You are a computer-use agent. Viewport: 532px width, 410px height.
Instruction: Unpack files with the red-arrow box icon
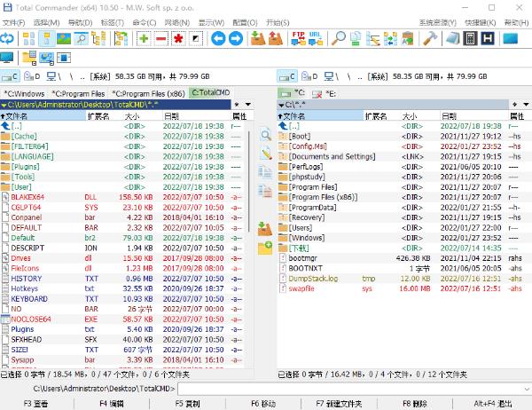click(276, 38)
